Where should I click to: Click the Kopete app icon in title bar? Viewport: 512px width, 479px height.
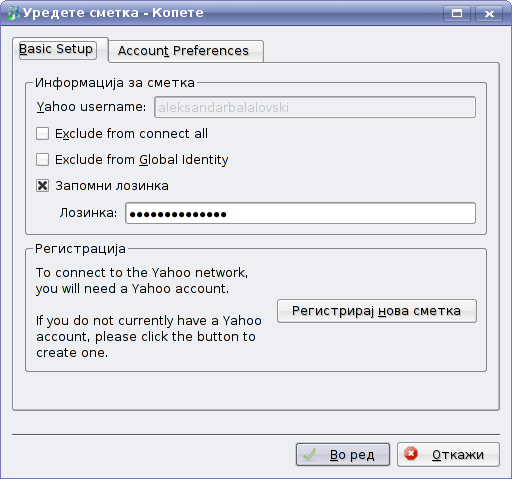[13, 13]
